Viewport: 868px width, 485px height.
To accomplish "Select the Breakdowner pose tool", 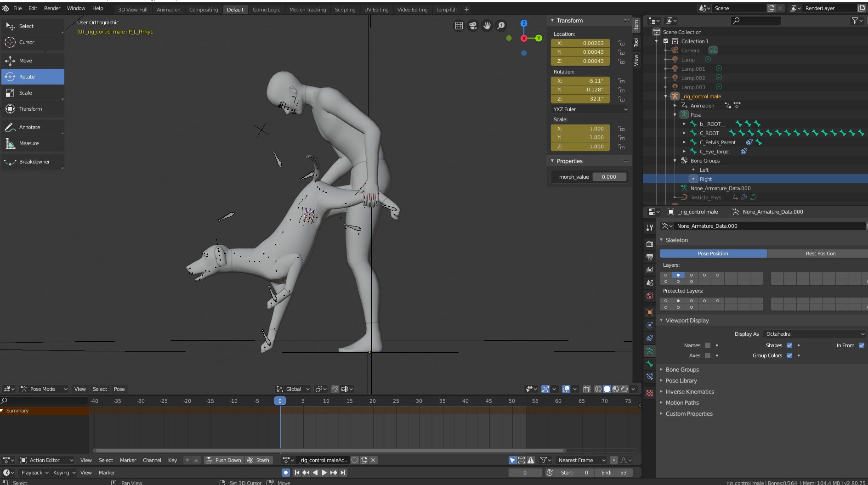I will point(32,162).
